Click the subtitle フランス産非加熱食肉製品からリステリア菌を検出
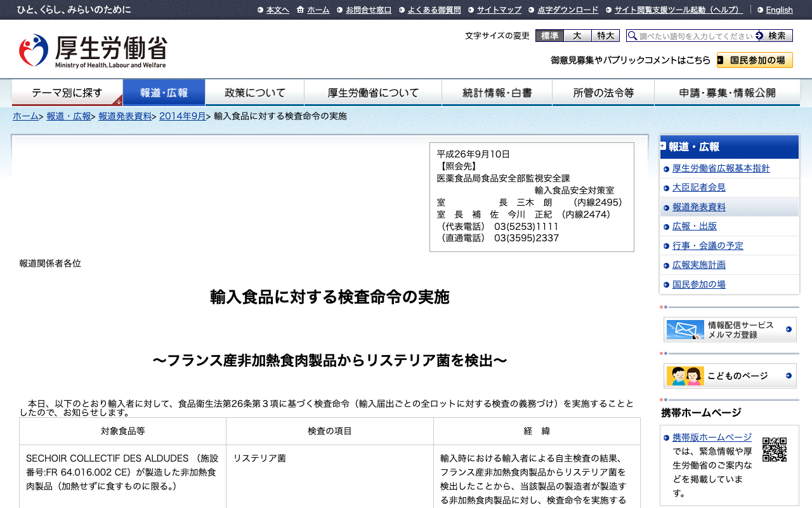 click(x=330, y=361)
